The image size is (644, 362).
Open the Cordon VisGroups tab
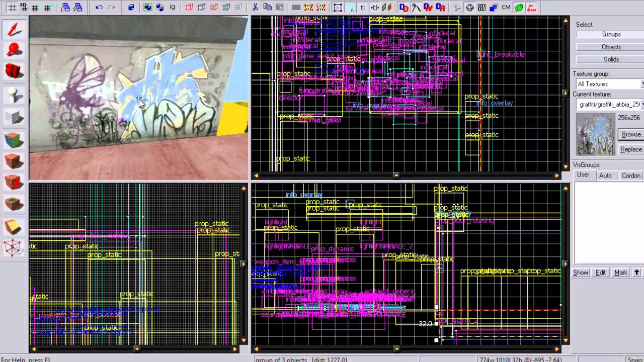click(x=631, y=175)
